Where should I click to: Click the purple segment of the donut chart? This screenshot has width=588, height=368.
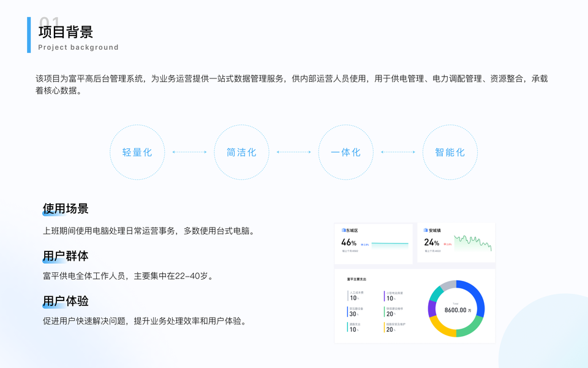tap(432, 309)
